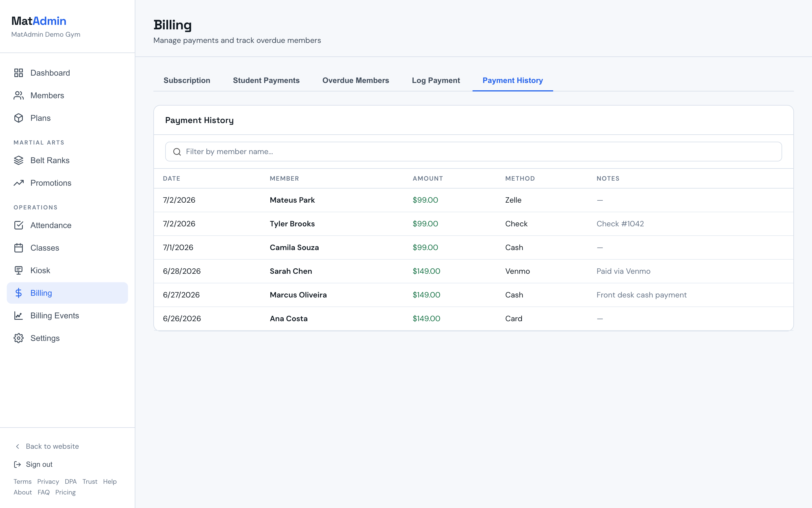Viewport: 812px width, 508px height.
Task: Click the Member column header
Action: point(284,178)
